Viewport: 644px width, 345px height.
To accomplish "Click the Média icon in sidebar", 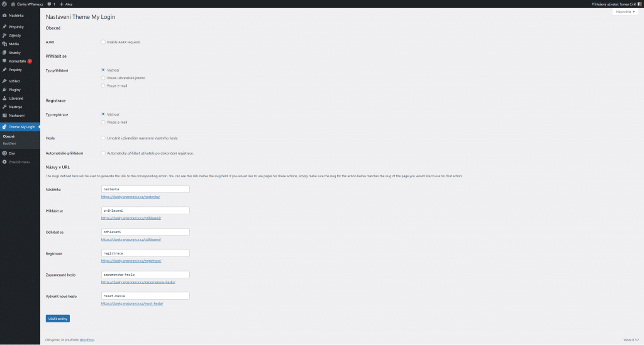I will click(x=4, y=44).
